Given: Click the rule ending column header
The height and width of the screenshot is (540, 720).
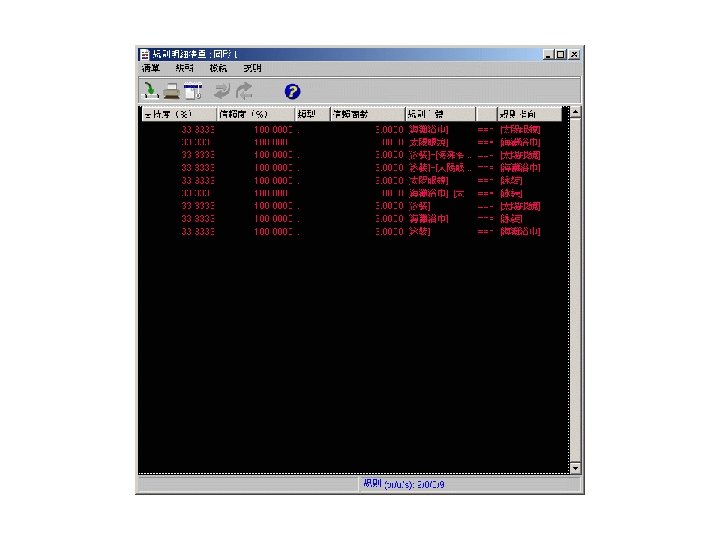Looking at the screenshot, I should (x=529, y=114).
